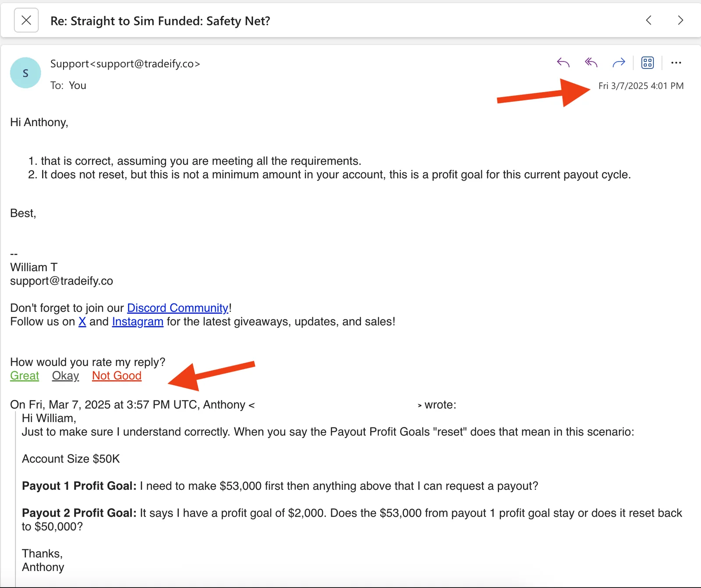The height and width of the screenshot is (588, 701).
Task: Click "Payout 2 Profit Goal:" bold text
Action: coord(79,513)
